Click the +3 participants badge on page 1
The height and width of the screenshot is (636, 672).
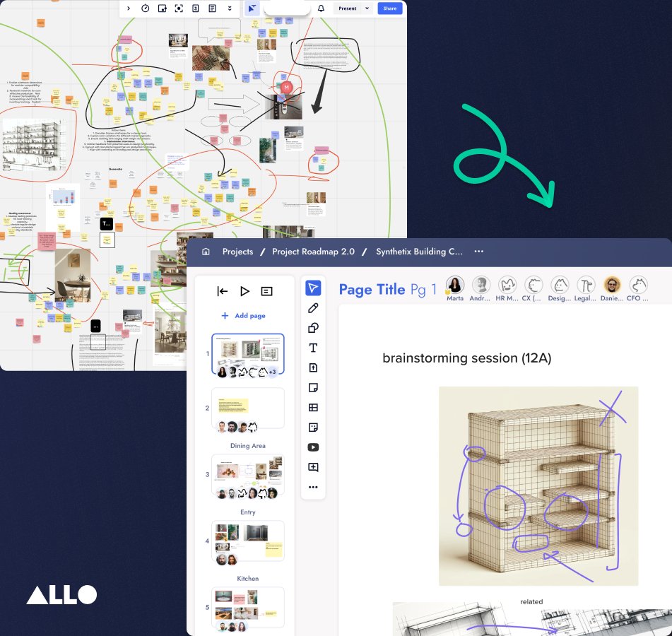(x=272, y=372)
